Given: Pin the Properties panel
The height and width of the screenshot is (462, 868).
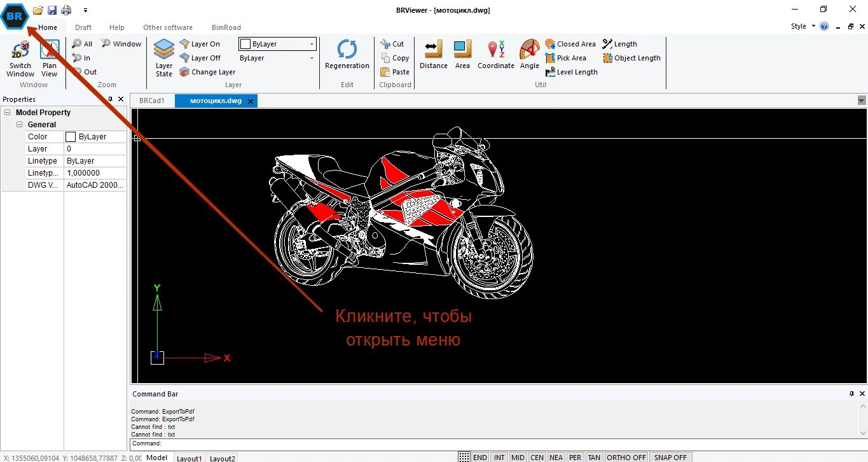Looking at the screenshot, I should (111, 99).
